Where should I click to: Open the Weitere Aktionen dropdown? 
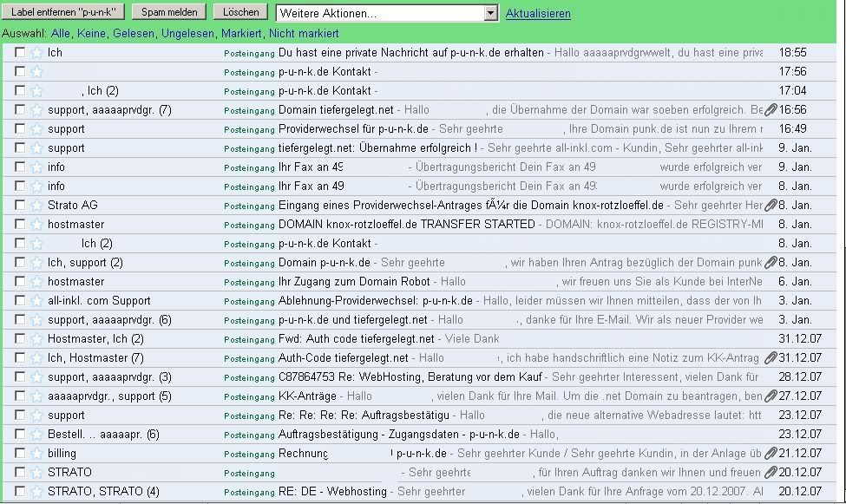pyautogui.click(x=386, y=13)
